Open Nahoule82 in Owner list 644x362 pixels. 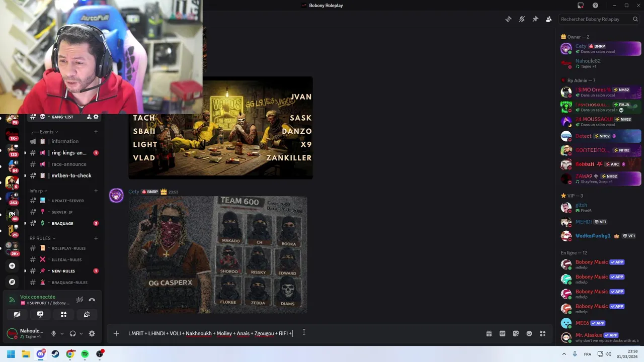[x=601, y=63]
